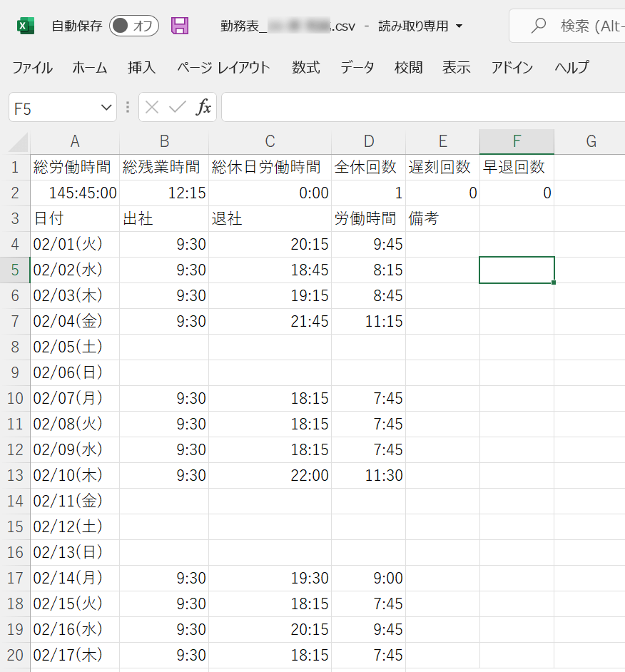
Task: Open the データ ribbon tab
Action: pos(357,68)
